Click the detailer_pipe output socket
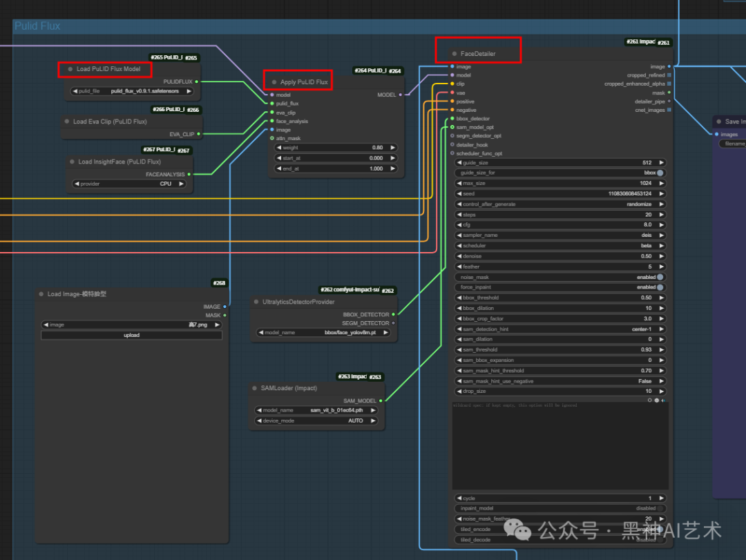The image size is (746, 560). pyautogui.click(x=669, y=102)
